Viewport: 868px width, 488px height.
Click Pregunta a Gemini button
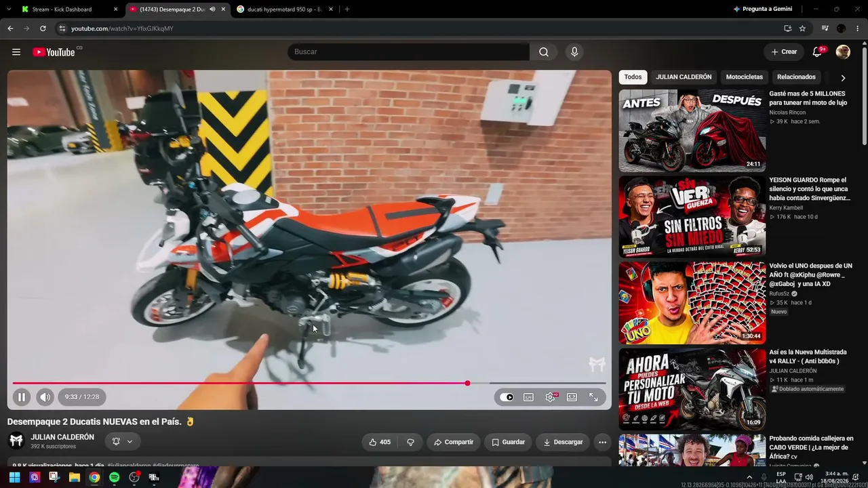[x=762, y=9]
